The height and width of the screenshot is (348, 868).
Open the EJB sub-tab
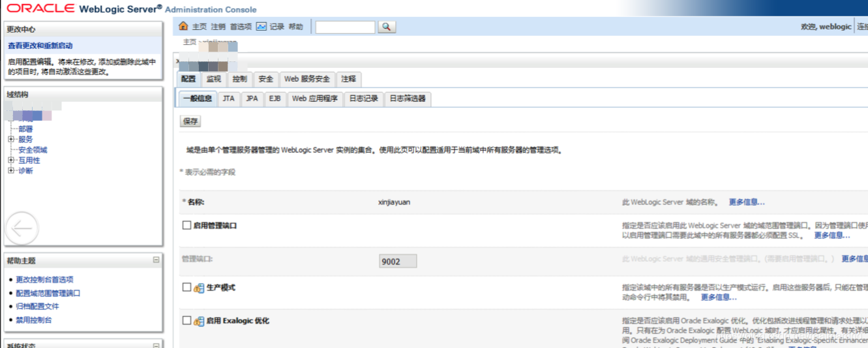click(275, 99)
